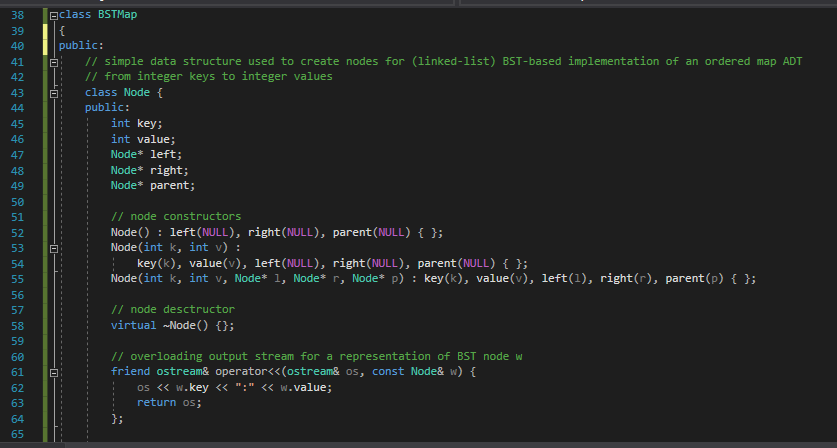Click the '// node constructors' comment
This screenshot has height=448, width=837.
(x=176, y=216)
